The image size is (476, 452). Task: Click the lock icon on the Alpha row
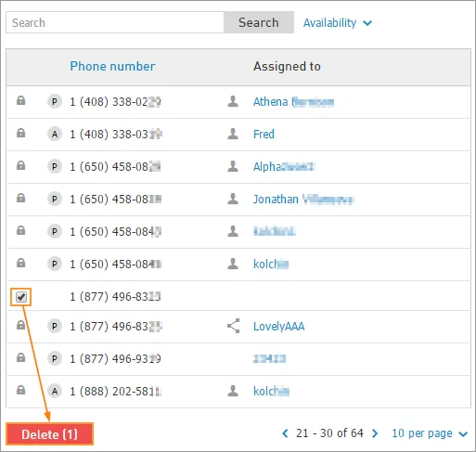coord(20,166)
